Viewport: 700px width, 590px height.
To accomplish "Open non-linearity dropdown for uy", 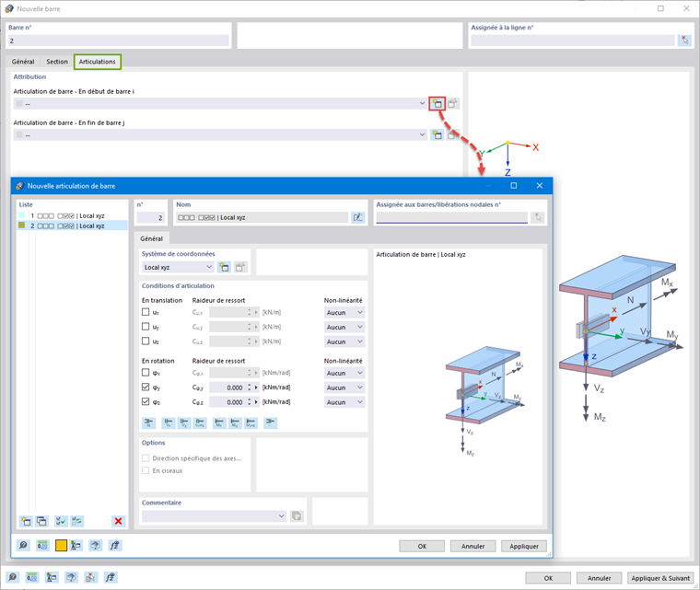I will (344, 327).
